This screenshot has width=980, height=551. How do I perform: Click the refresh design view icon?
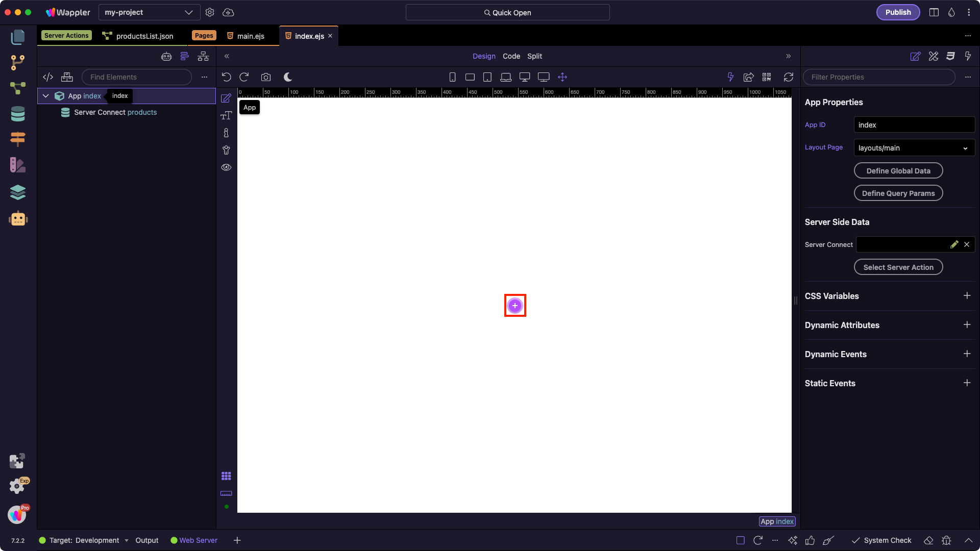pyautogui.click(x=789, y=77)
